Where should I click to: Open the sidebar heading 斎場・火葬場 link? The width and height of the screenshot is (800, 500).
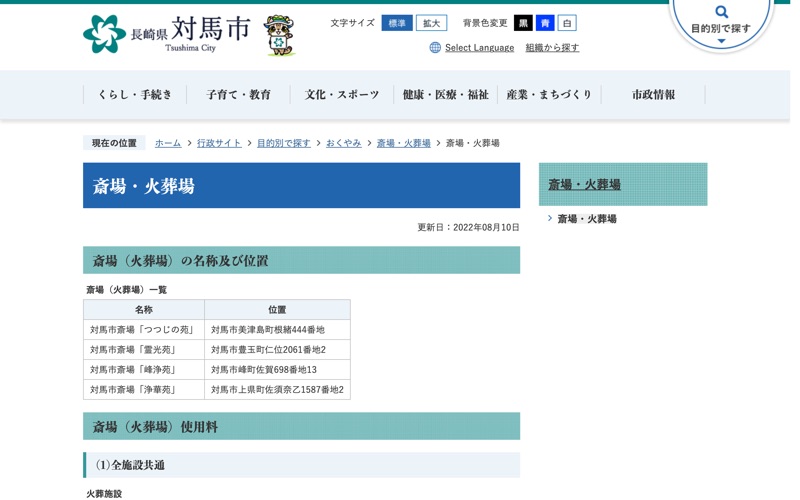coord(584,184)
